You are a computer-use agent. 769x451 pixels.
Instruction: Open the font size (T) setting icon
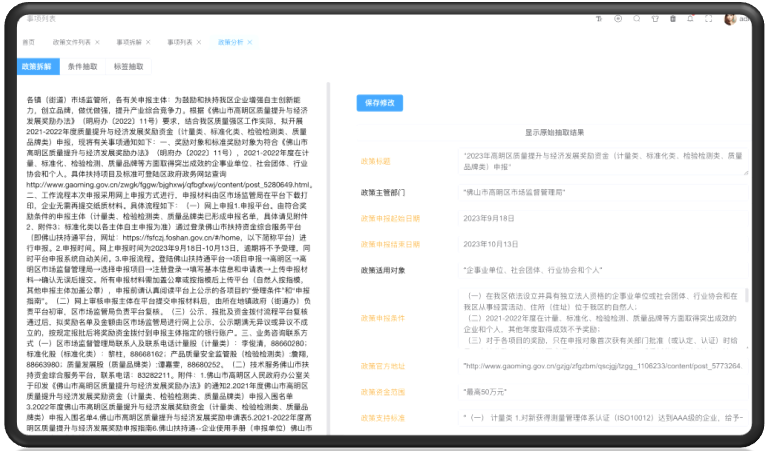599,19
